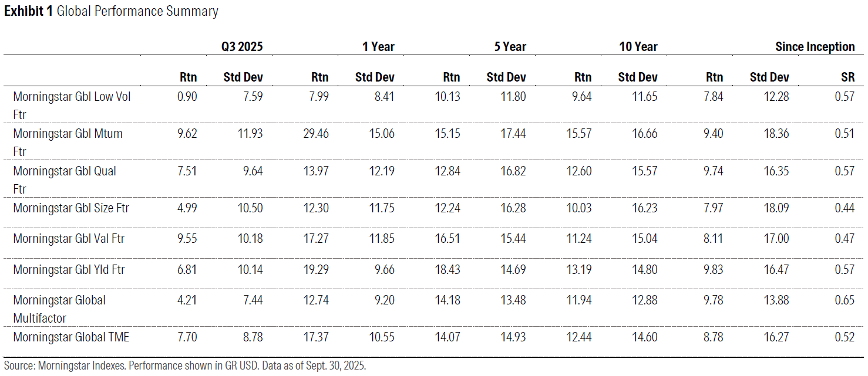The image size is (868, 376).
Task: Click the 0.65 Sharpe ratio cell
Action: coord(845,300)
